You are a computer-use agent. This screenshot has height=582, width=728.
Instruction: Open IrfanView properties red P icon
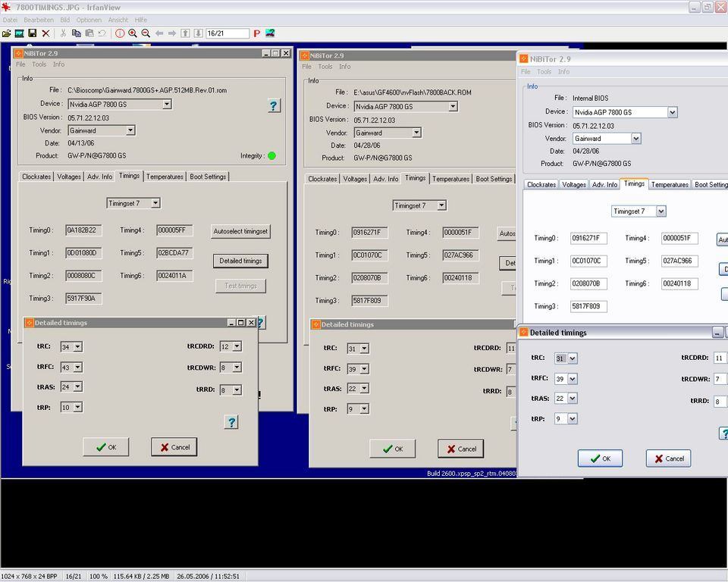pos(257,33)
